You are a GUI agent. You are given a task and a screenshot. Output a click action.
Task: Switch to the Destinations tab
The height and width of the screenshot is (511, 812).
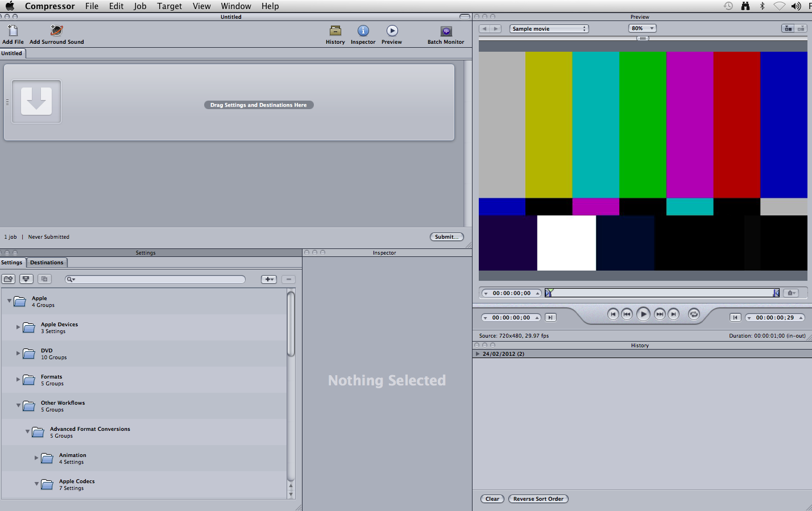tap(47, 263)
